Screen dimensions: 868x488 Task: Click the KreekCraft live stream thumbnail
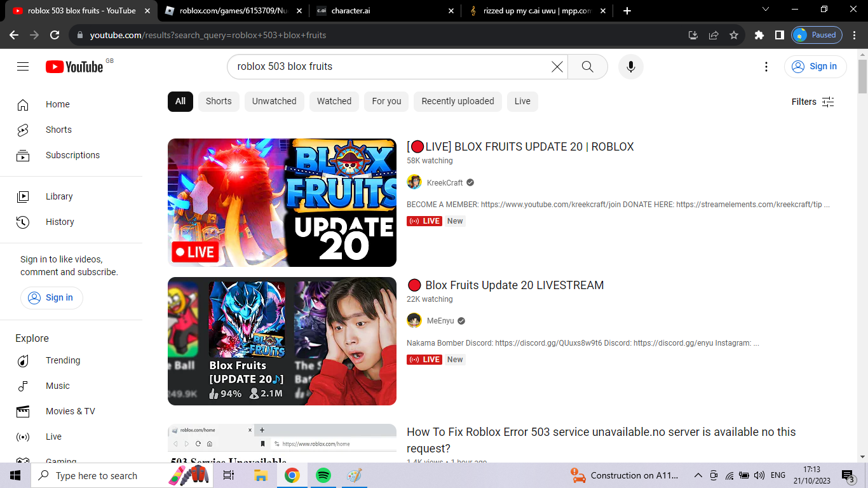click(x=282, y=203)
